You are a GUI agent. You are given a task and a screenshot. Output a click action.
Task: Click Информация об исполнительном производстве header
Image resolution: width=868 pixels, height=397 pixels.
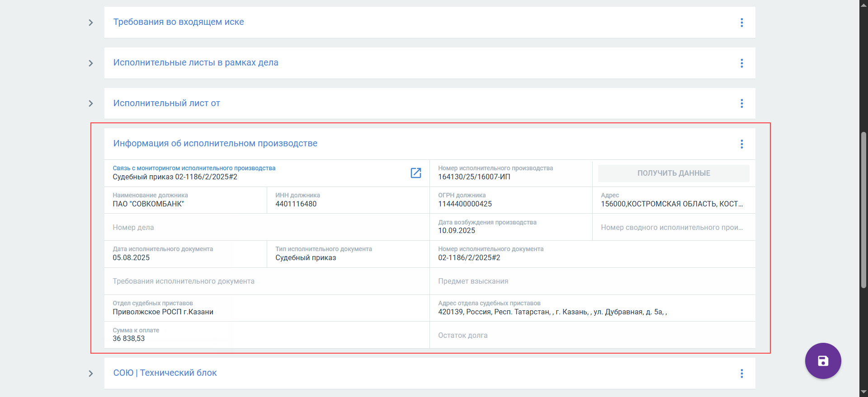[215, 144]
